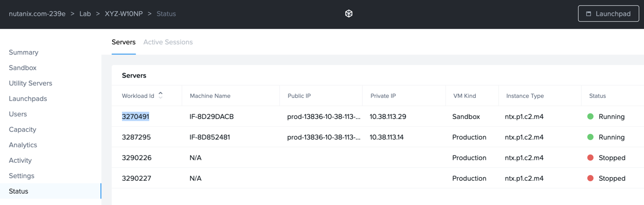Open the Lab breadcrumb link
This screenshot has height=205, width=644.
click(x=85, y=14)
